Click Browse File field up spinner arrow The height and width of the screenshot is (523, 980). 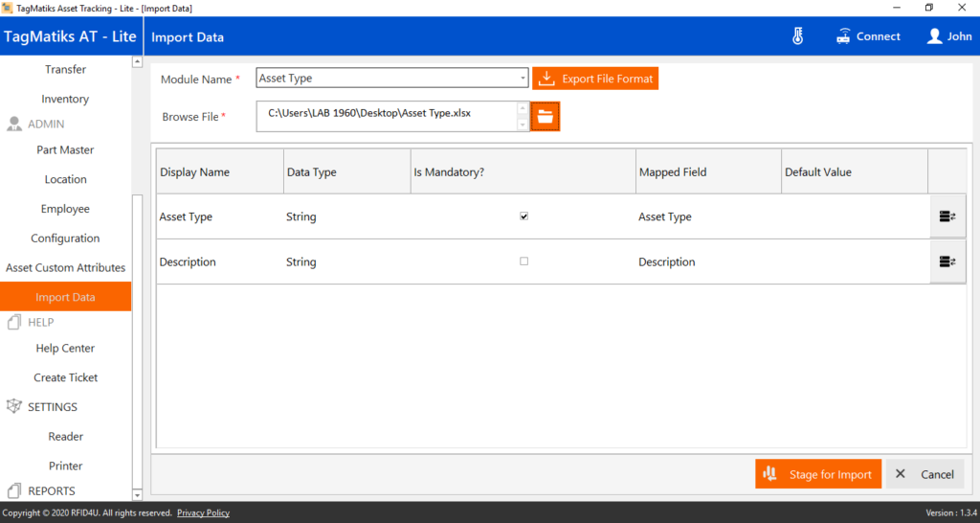pos(523,109)
